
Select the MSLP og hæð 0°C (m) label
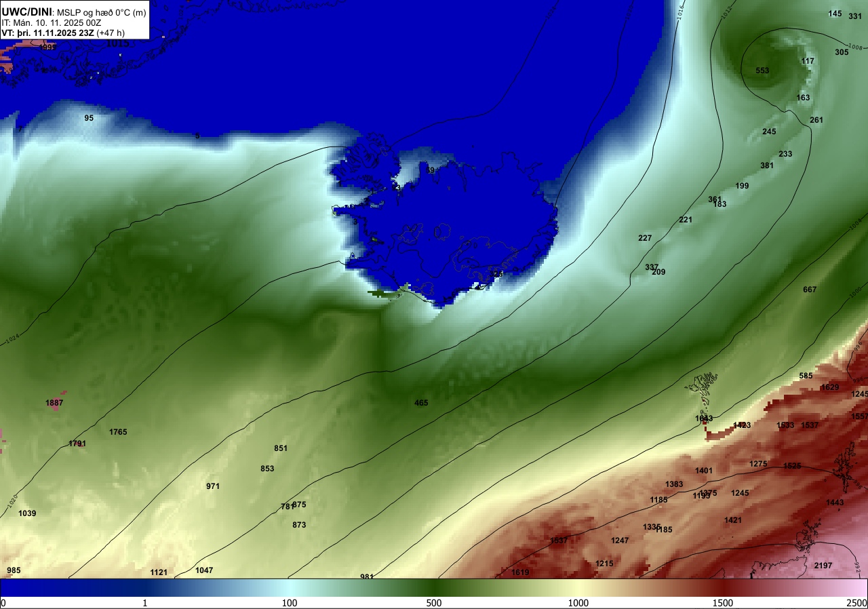102,12
